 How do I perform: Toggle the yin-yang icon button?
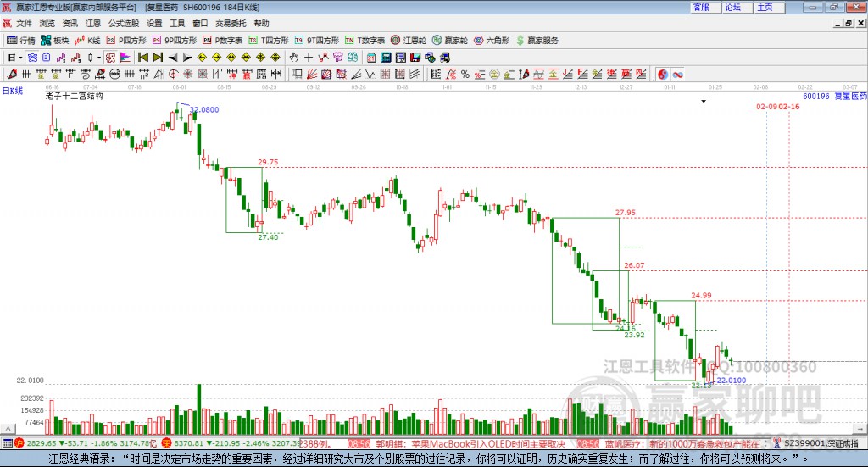point(663,74)
